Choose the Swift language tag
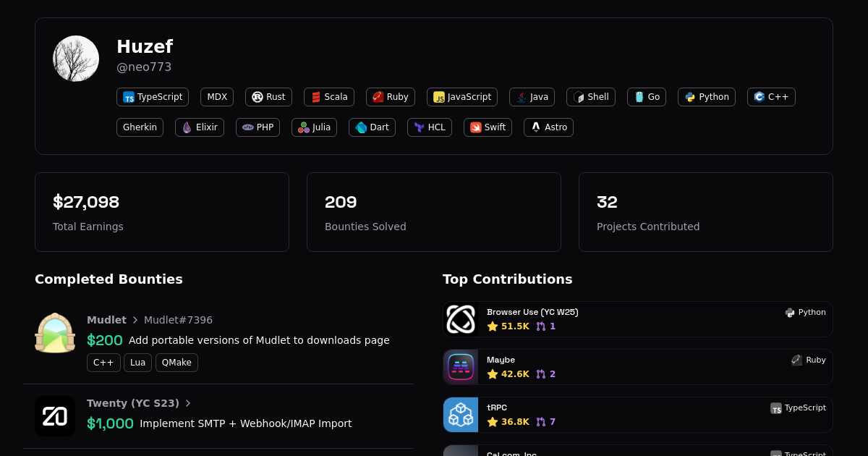The height and width of the screenshot is (456, 868). pyautogui.click(x=488, y=127)
